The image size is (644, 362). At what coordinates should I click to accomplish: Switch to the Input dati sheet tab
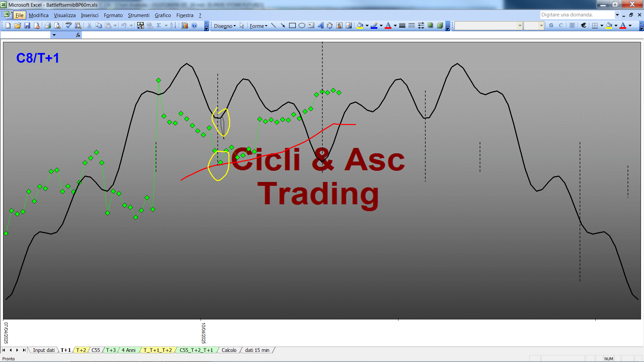pos(44,350)
